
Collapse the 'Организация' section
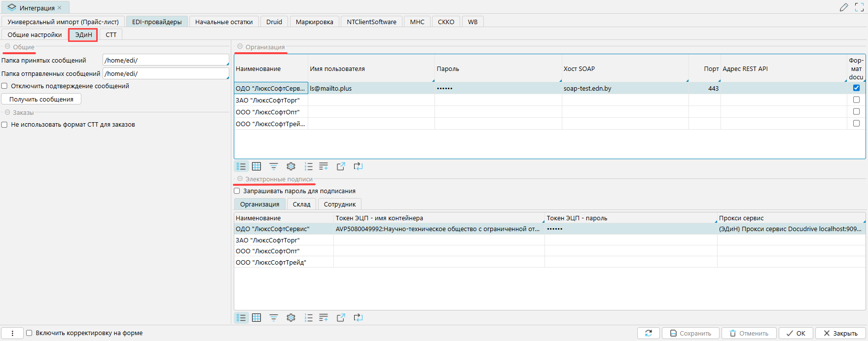240,46
